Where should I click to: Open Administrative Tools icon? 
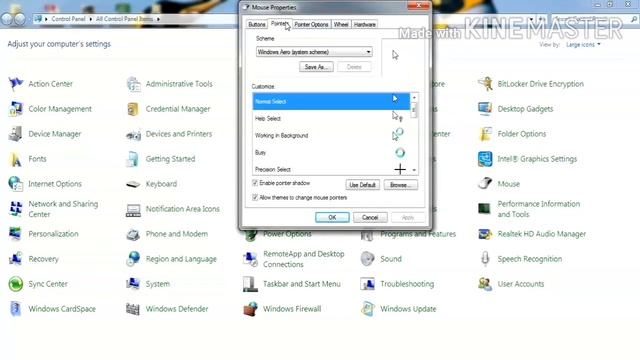point(133,84)
